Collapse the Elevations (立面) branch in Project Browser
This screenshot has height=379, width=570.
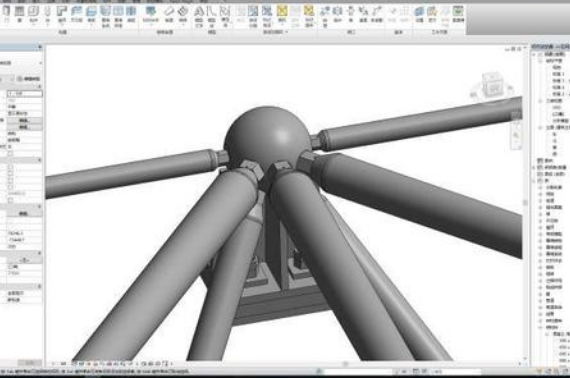541,128
